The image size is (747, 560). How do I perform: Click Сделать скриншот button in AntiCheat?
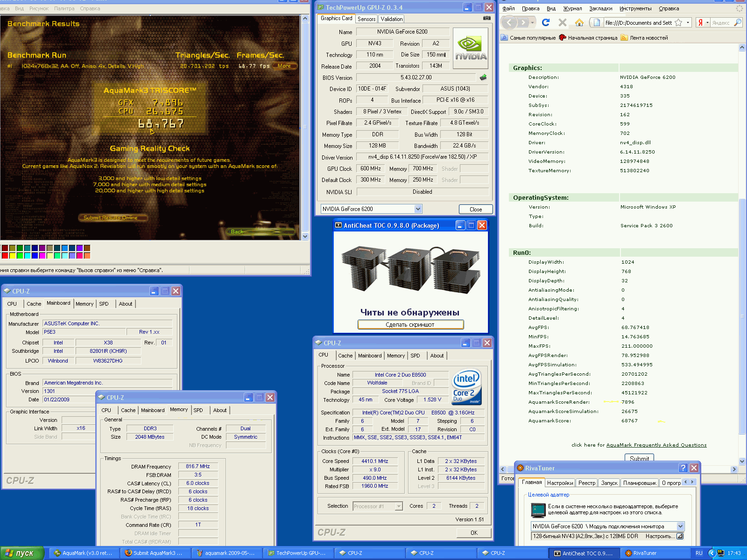coord(410,324)
